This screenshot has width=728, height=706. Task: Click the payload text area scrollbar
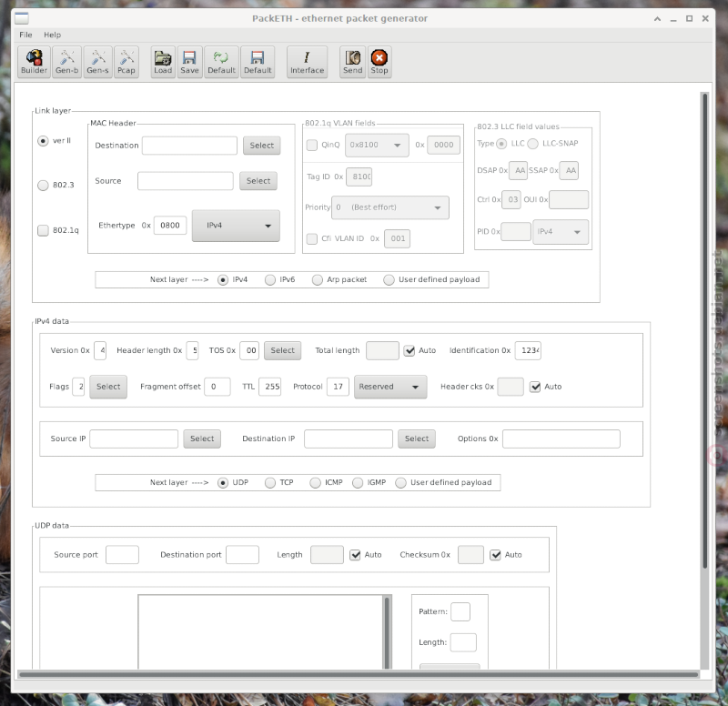(x=388, y=632)
